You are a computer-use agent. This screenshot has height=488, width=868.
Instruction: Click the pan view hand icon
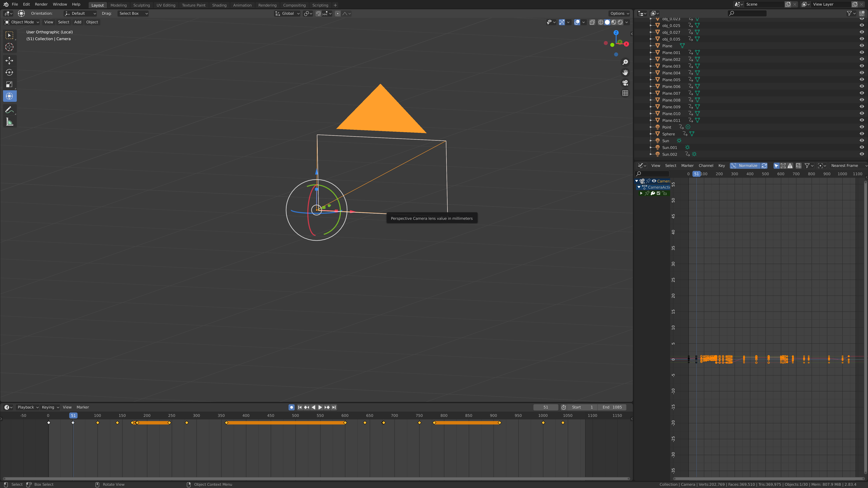coord(625,72)
